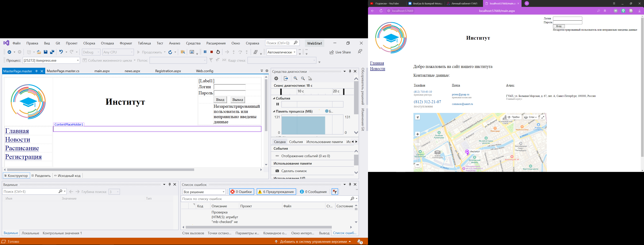
Task: Open the editor tabs overflow dropdown arrow
Action: point(261,71)
